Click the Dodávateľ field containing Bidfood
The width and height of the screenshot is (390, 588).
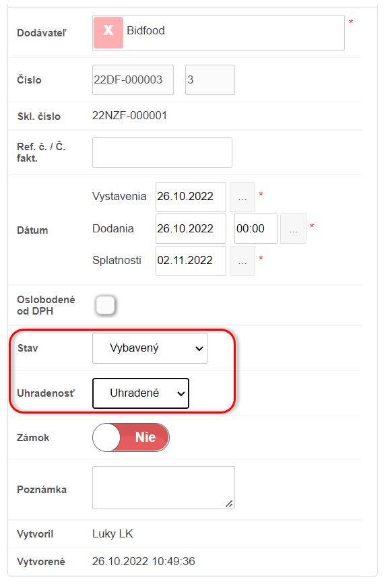(218, 32)
